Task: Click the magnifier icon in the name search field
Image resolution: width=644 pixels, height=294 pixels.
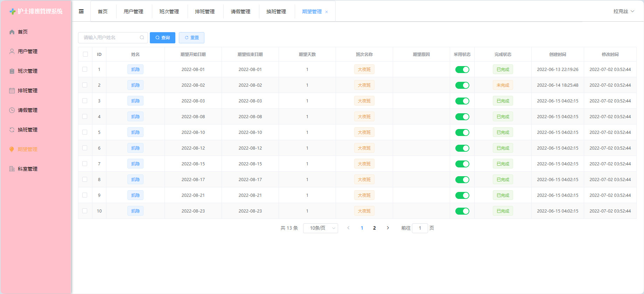Action: click(142, 37)
